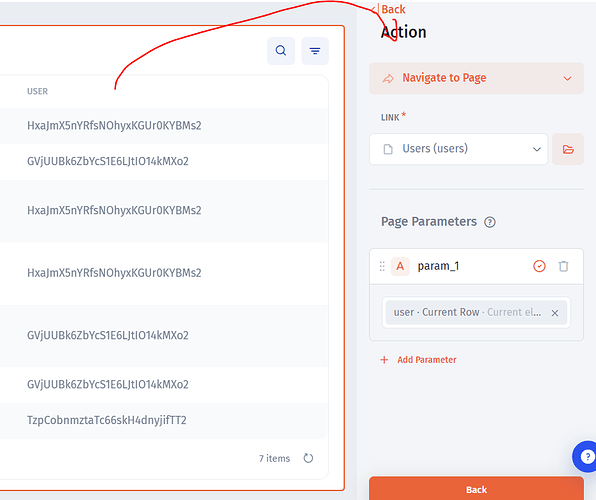Click the chevron on Navigate to Page

point(567,79)
